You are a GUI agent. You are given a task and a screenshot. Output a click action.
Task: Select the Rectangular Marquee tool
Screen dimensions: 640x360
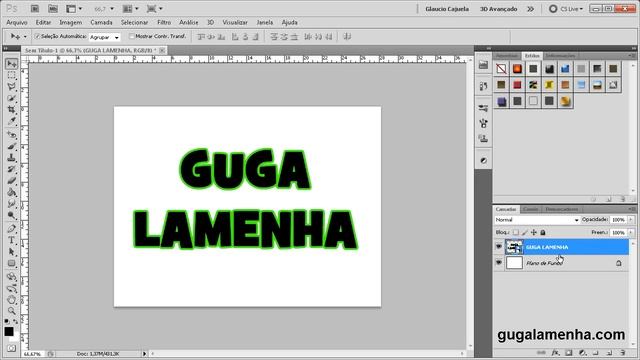click(11, 75)
